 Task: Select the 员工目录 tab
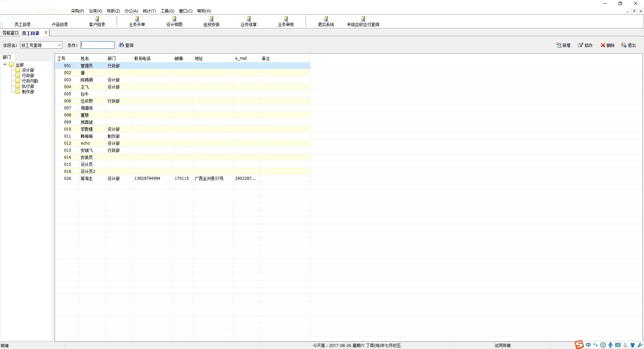31,33
